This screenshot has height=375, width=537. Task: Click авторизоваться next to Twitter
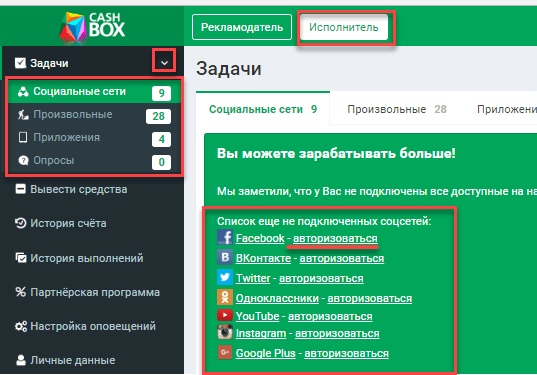[321, 278]
